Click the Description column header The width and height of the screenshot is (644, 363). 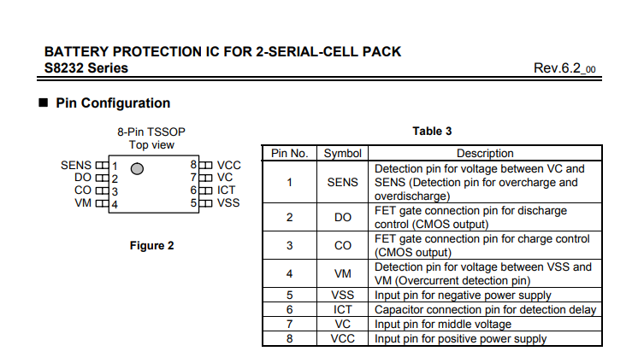(485, 154)
